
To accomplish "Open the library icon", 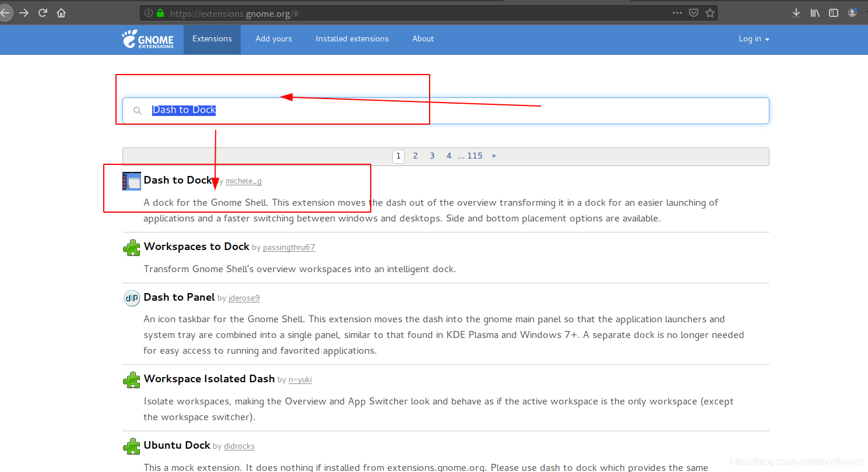I will click(x=815, y=13).
